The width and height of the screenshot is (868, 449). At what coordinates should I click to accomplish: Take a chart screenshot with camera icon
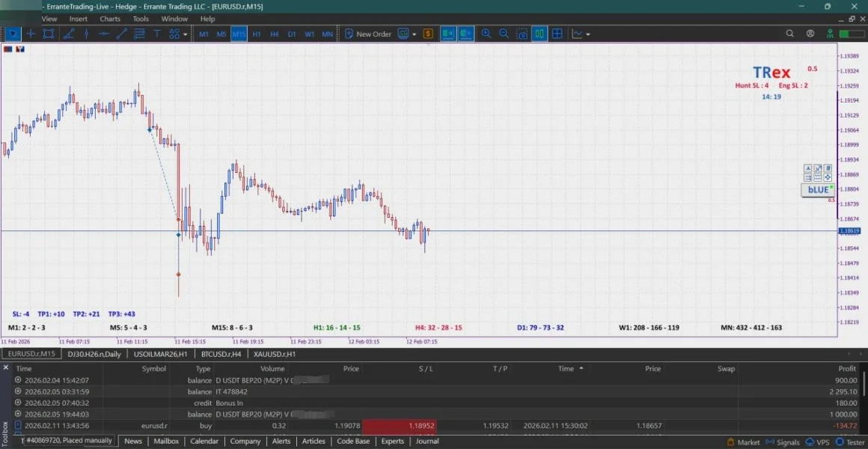(522, 34)
